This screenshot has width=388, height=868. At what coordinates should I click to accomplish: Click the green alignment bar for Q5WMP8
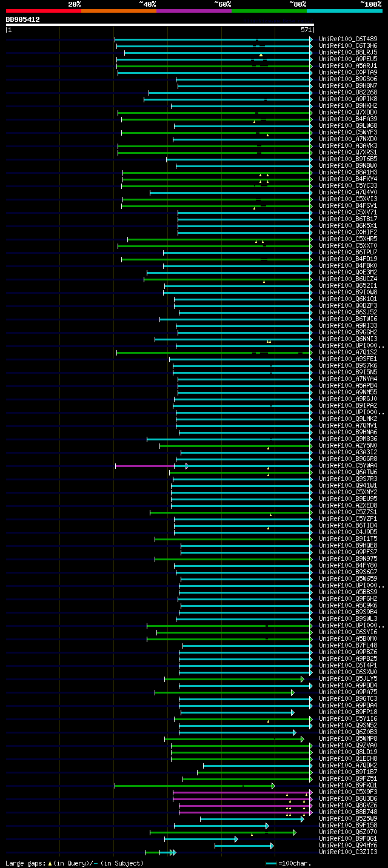pos(234,739)
